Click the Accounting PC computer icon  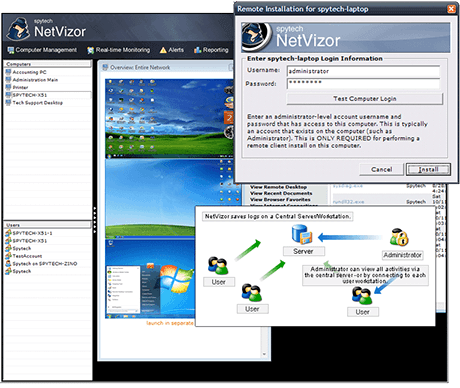click(8, 72)
